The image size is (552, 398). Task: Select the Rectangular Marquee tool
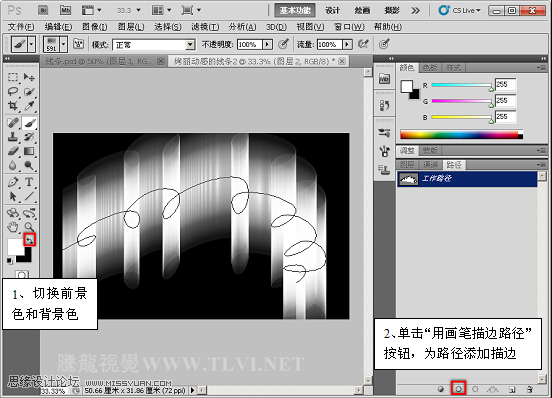tap(13, 77)
